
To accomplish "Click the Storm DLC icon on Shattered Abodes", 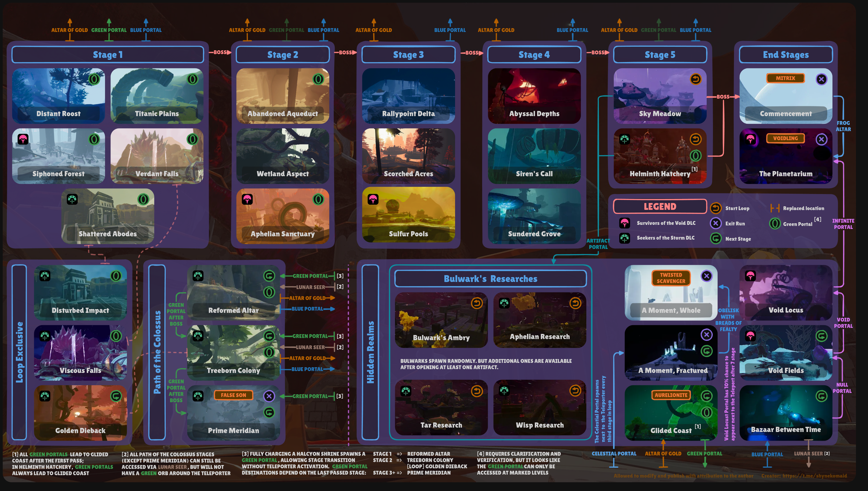I will pyautogui.click(x=72, y=199).
